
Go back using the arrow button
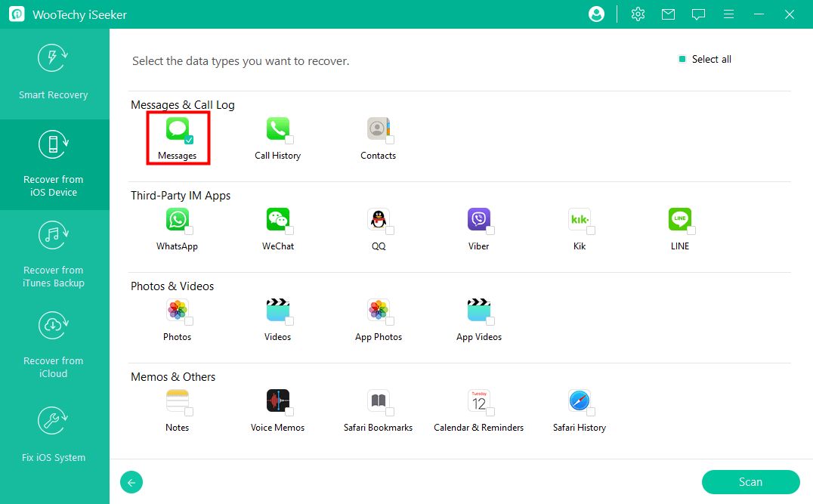(x=131, y=482)
